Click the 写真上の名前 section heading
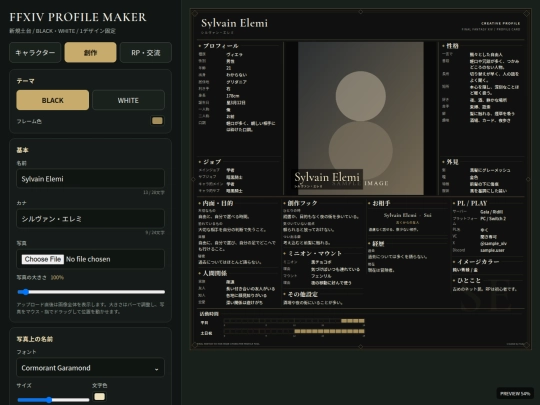Viewport: 540px width, 405px height. [34, 339]
